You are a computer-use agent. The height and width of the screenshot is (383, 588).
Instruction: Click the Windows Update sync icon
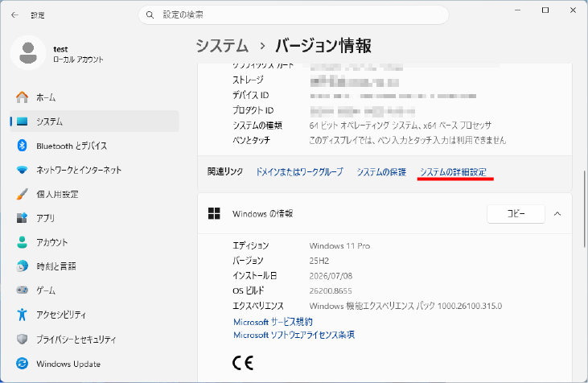(x=23, y=364)
